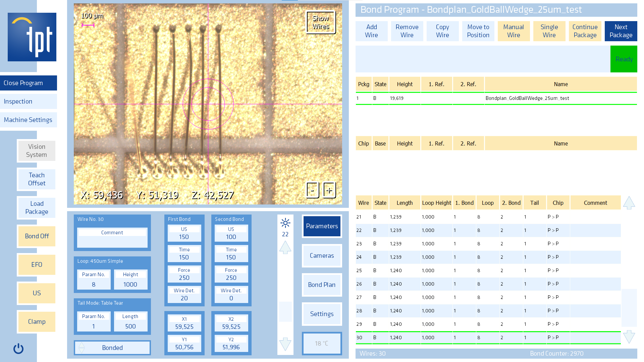Change the Bonded state stepper
This screenshot has width=644, height=362.
(x=82, y=348)
